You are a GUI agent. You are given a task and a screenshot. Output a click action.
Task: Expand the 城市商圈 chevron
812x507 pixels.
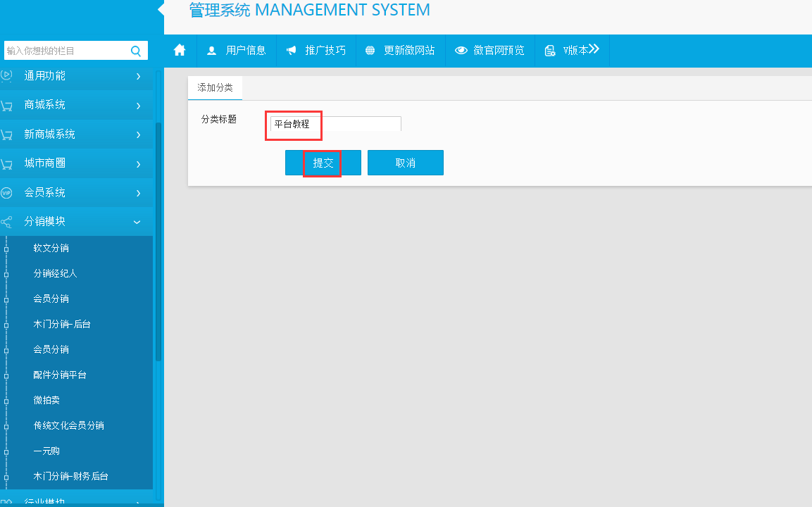[138, 164]
